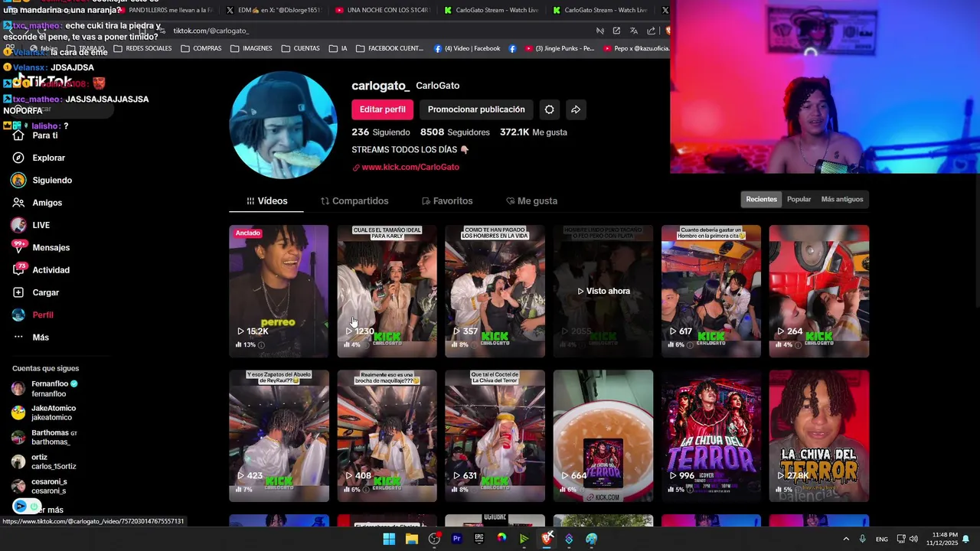Viewport: 980px width, 551px height.
Task: Open video 'Como te han pagado los hombres'
Action: tap(495, 291)
